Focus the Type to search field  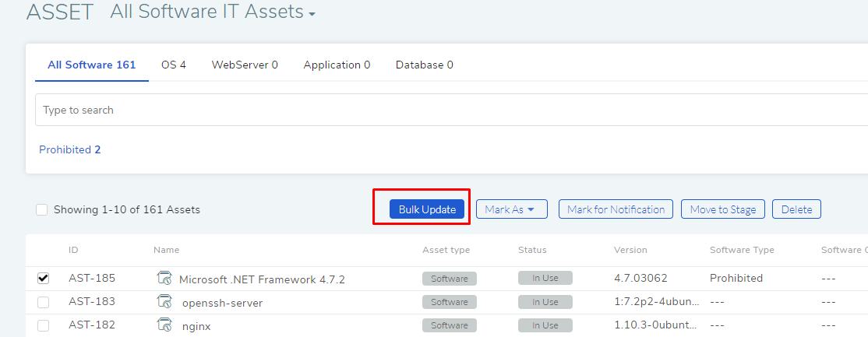[451, 110]
